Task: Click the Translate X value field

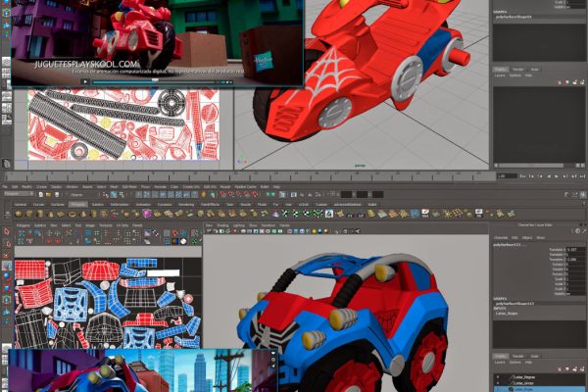Action: point(575,249)
